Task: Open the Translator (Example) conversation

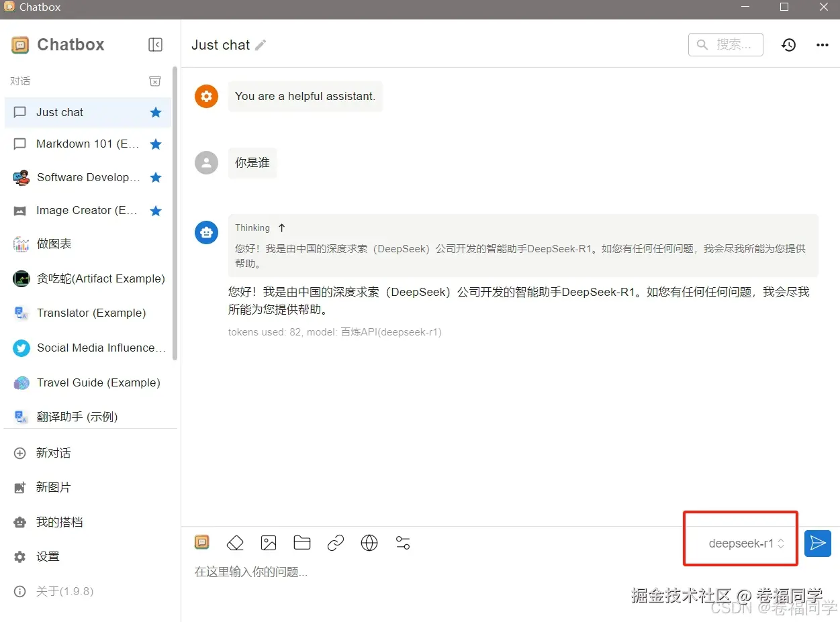Action: pos(88,313)
